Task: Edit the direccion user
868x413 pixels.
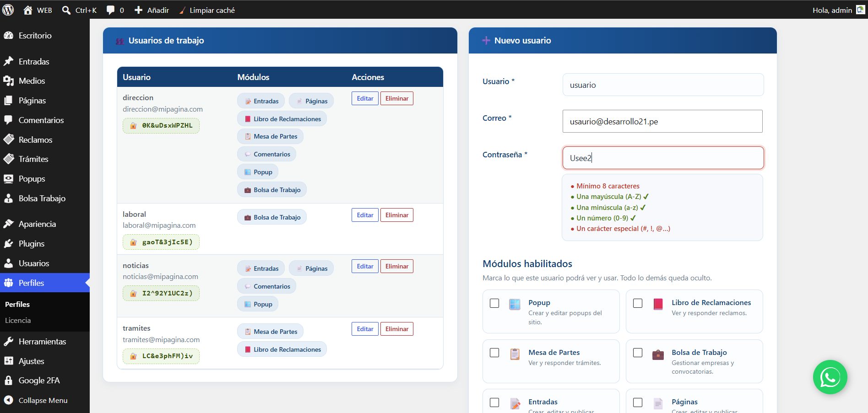Action: (x=365, y=98)
